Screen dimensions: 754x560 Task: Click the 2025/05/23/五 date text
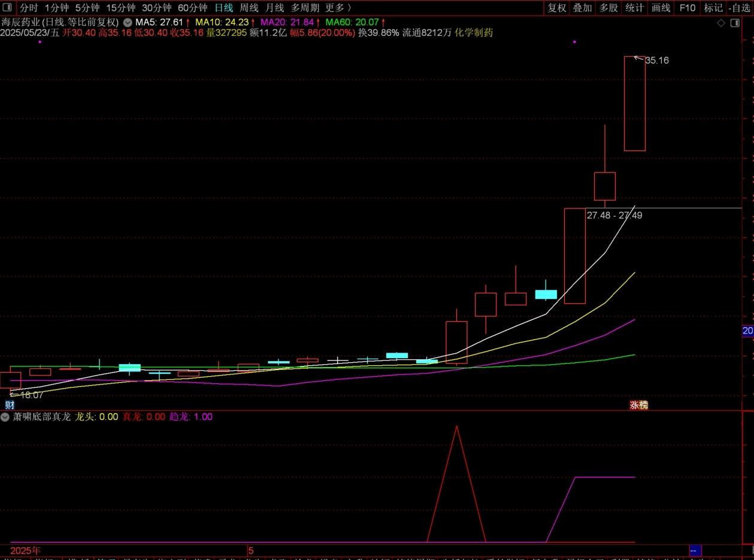tap(30, 33)
